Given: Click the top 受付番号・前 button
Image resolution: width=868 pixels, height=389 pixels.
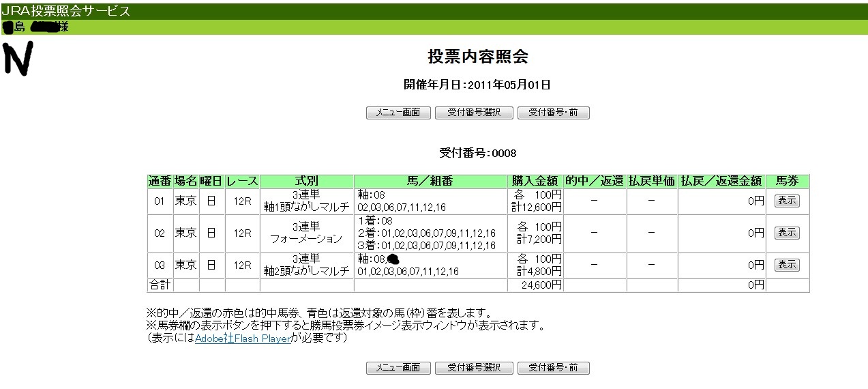Looking at the screenshot, I should coord(553,113).
